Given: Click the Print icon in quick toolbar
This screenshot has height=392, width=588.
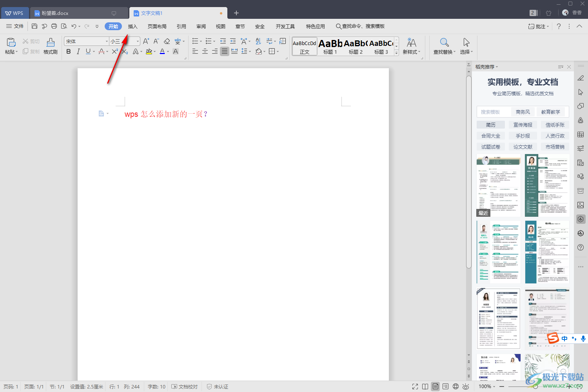Looking at the screenshot, I should 54,26.
